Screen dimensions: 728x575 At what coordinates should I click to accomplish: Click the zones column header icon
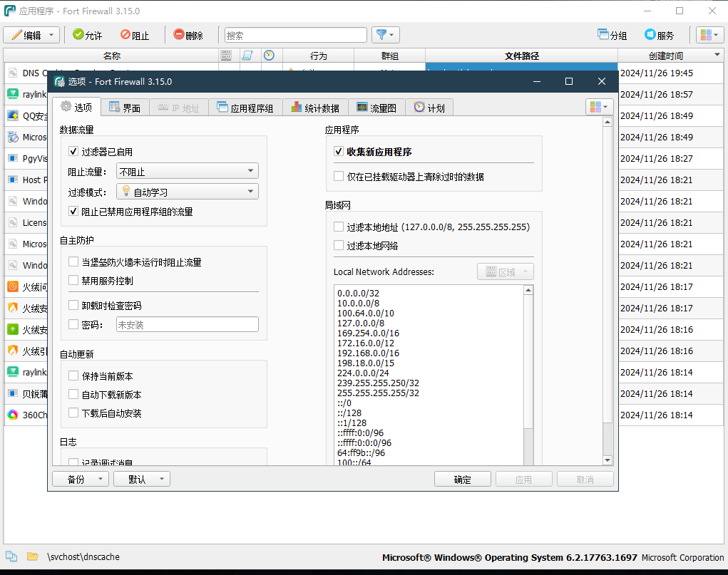(x=226, y=56)
